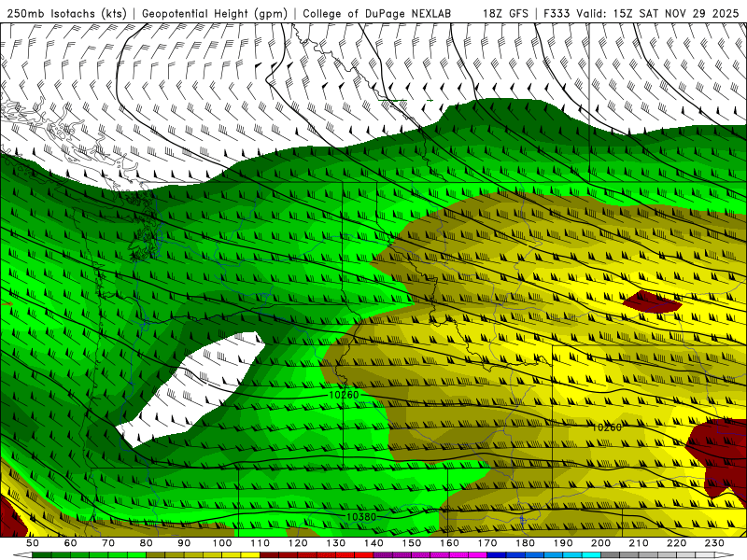The height and width of the screenshot is (560, 747).
Task: Click the 80 value on the color scale
Action: [x=147, y=543]
